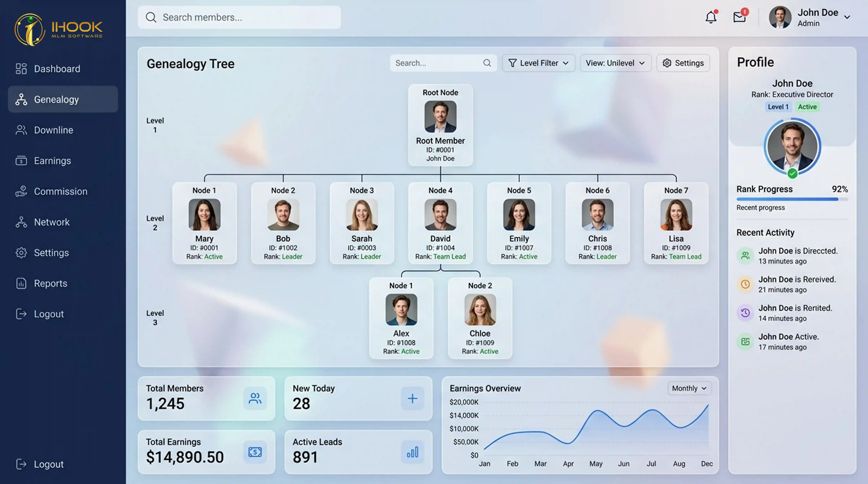Click the 'John Doe is Rereived' clock icon
Image resolution: width=868 pixels, height=484 pixels.
click(x=745, y=284)
